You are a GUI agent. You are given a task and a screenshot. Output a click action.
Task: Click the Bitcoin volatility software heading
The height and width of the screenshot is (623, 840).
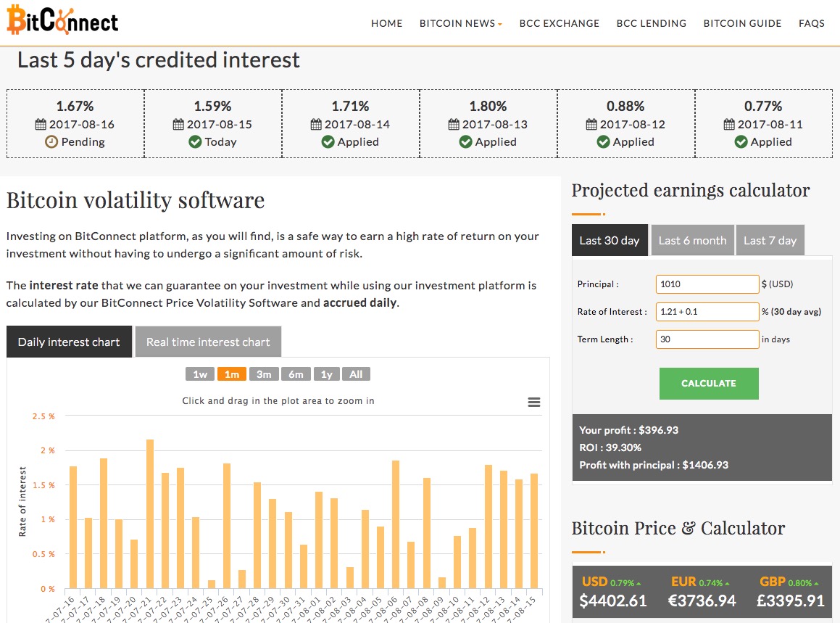[x=136, y=200]
